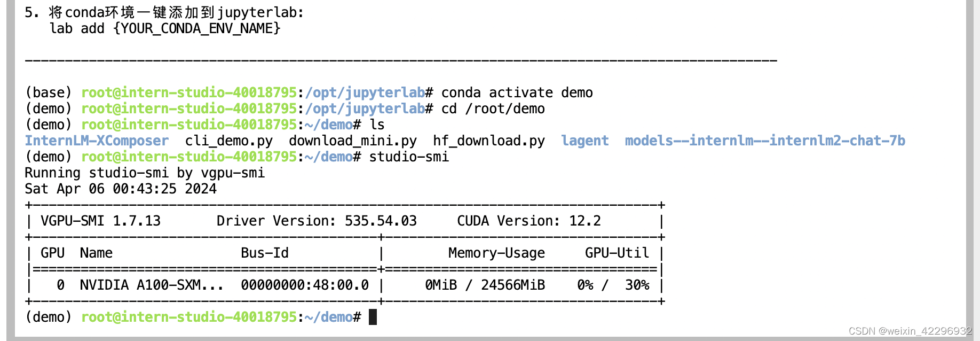Image resolution: width=980 pixels, height=341 pixels.
Task: Click the 0MiB / 24566MiB memory usage value
Action: tap(485, 285)
